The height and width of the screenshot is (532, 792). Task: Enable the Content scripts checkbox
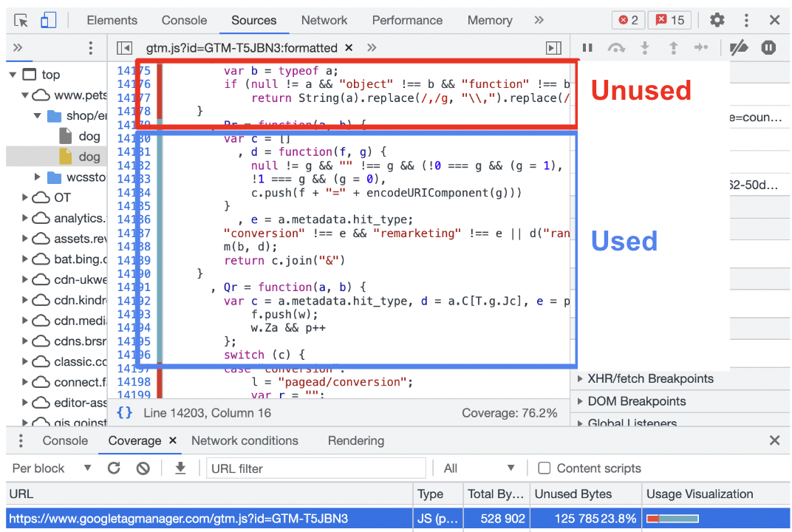point(544,468)
